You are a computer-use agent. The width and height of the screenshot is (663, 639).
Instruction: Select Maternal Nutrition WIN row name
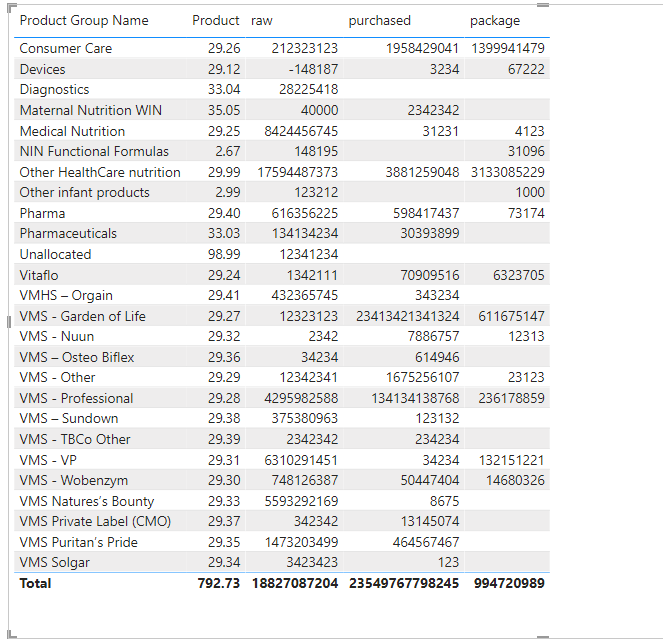(x=90, y=110)
